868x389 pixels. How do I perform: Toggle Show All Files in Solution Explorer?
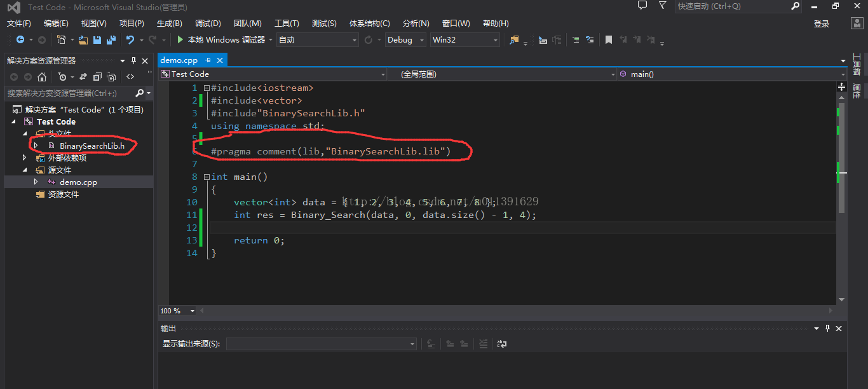[x=111, y=77]
